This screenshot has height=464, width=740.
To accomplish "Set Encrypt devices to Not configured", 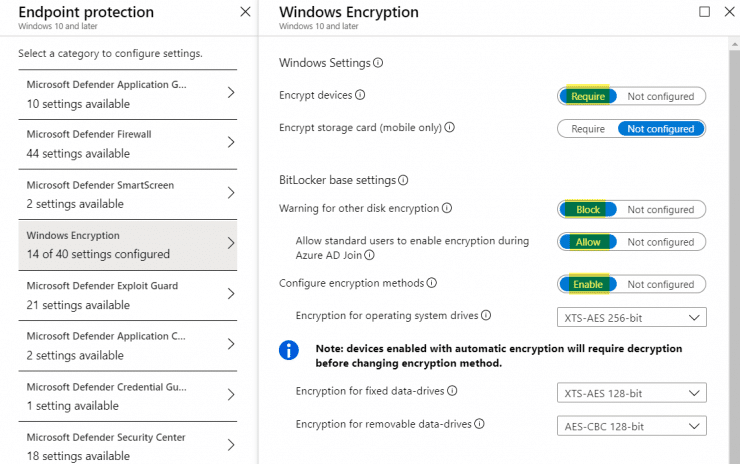I will [660, 96].
